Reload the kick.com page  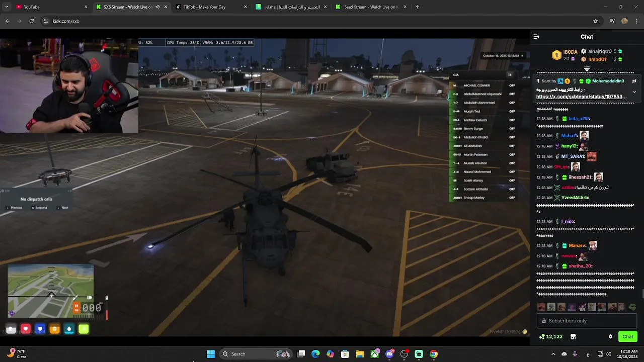31,21
